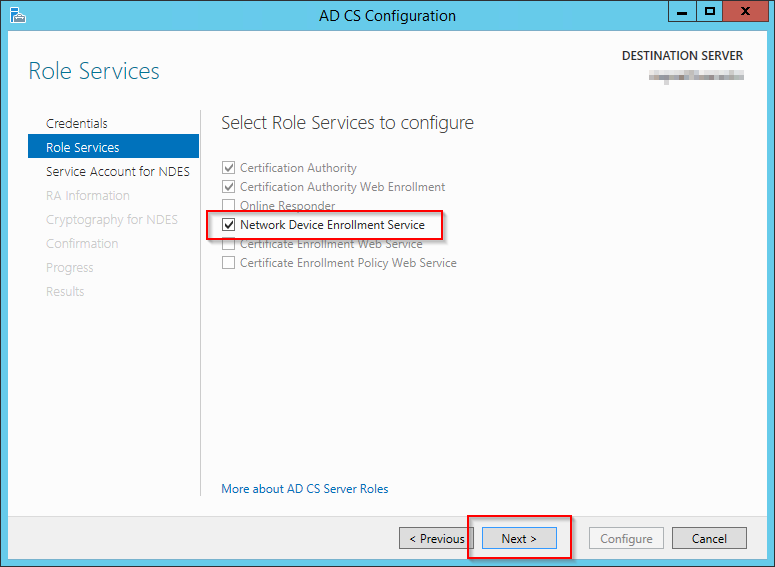Close the AD CS Configuration dialog
The height and width of the screenshot is (567, 775).
click(744, 12)
